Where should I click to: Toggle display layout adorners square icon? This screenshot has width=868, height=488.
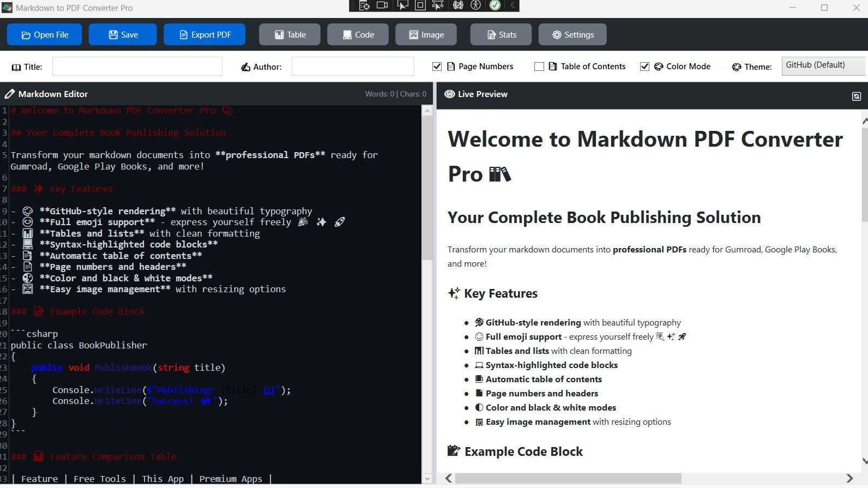tap(420, 5)
